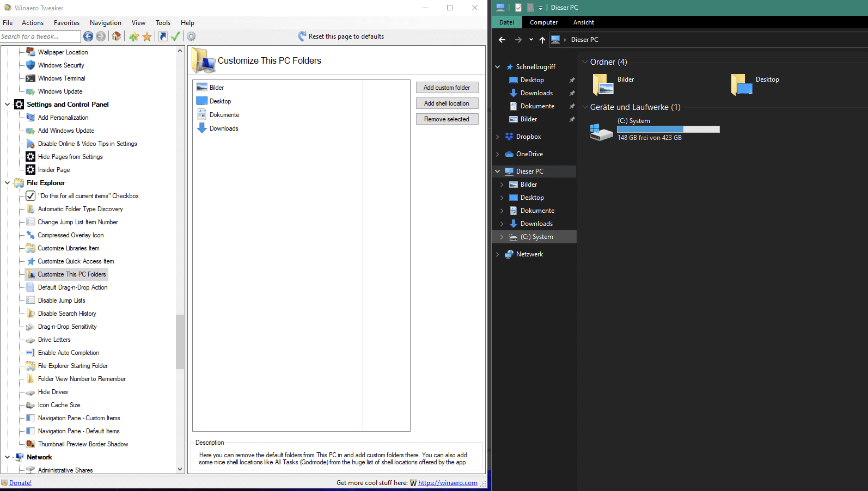Click Explorer up-one-level arrow
Viewport: 868px width, 491px height.
tap(542, 40)
